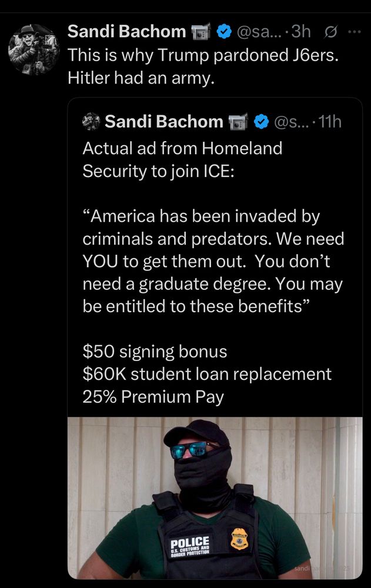
Task: Tap the quoted tweet's blue verified badge
Action: 262,122
